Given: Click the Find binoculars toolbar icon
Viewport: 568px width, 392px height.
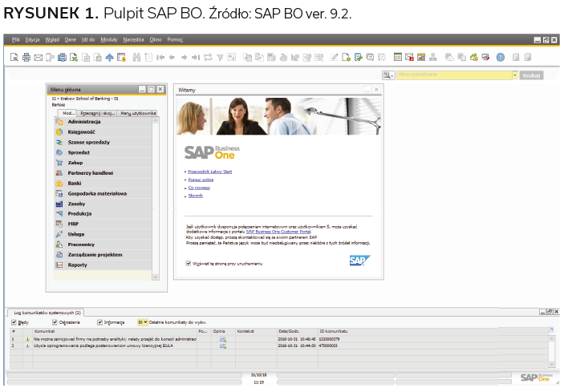Looking at the screenshot, I should (x=136, y=57).
